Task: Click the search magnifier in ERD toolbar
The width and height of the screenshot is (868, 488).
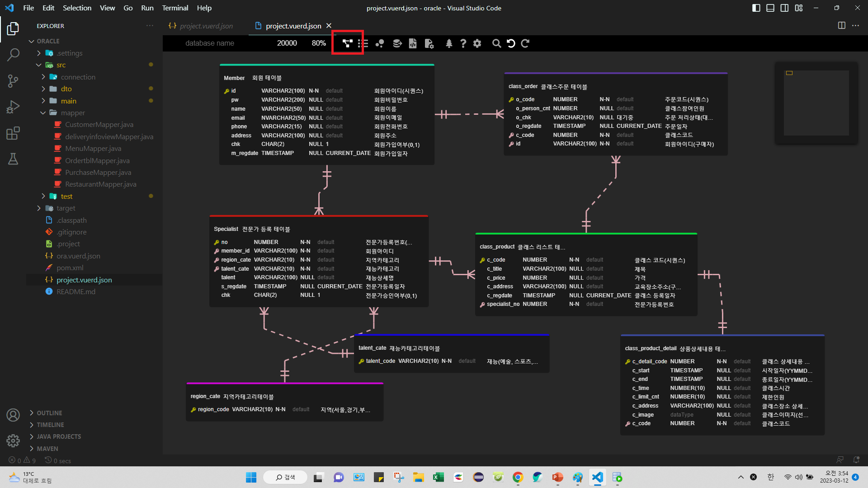Action: (496, 43)
